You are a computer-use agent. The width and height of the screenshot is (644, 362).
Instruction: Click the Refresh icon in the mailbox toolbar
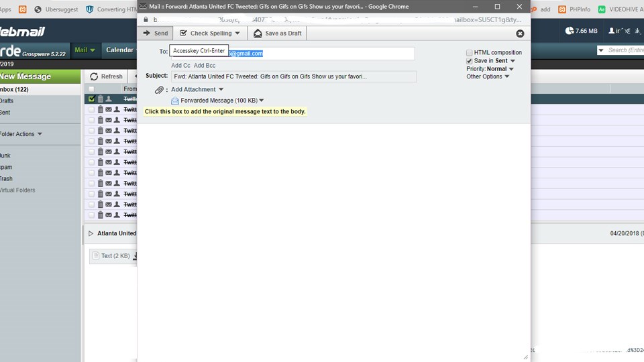coord(94,77)
